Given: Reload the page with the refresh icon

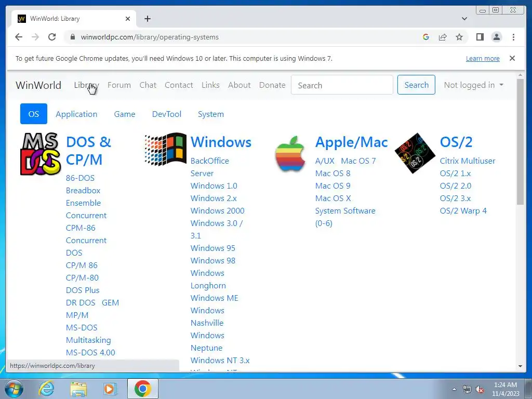Looking at the screenshot, I should 52,37.
